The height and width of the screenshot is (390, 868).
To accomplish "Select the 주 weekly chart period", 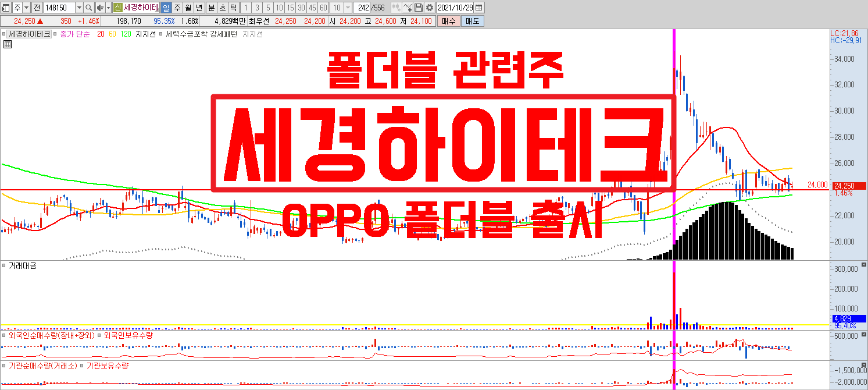I will (x=177, y=8).
